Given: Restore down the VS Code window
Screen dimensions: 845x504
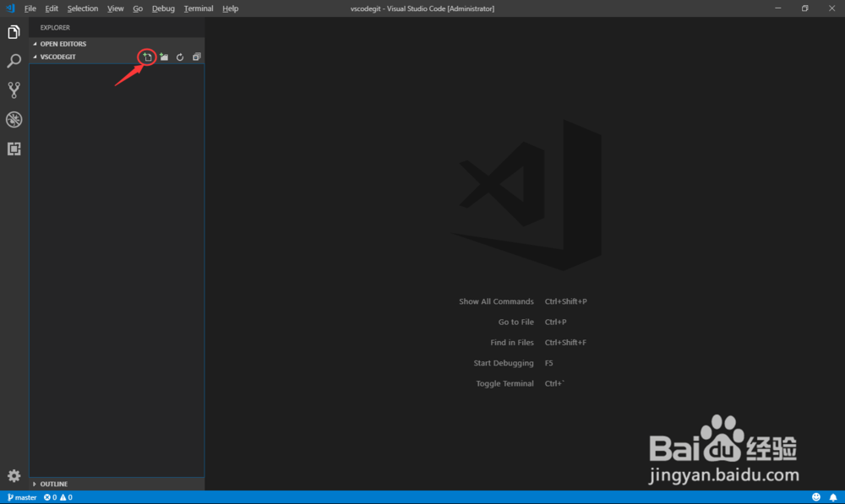Looking at the screenshot, I should (x=804, y=8).
